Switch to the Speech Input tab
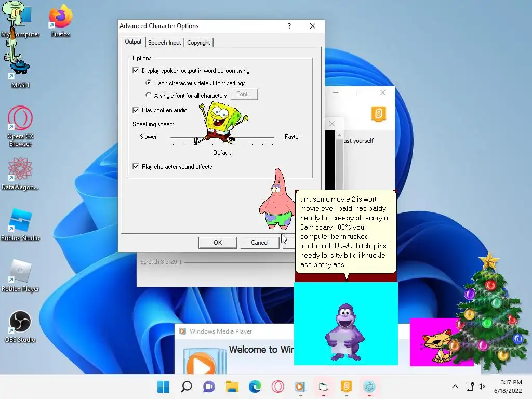532x399 pixels. 165,43
